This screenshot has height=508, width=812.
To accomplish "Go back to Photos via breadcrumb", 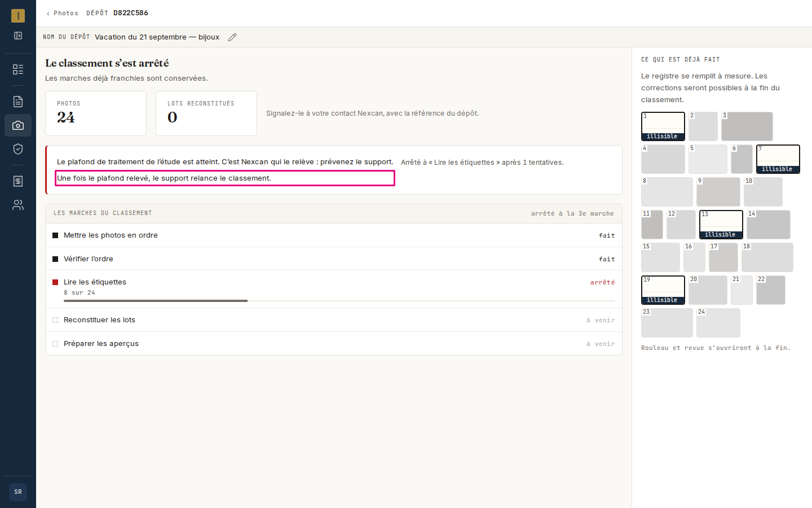I will point(63,13).
